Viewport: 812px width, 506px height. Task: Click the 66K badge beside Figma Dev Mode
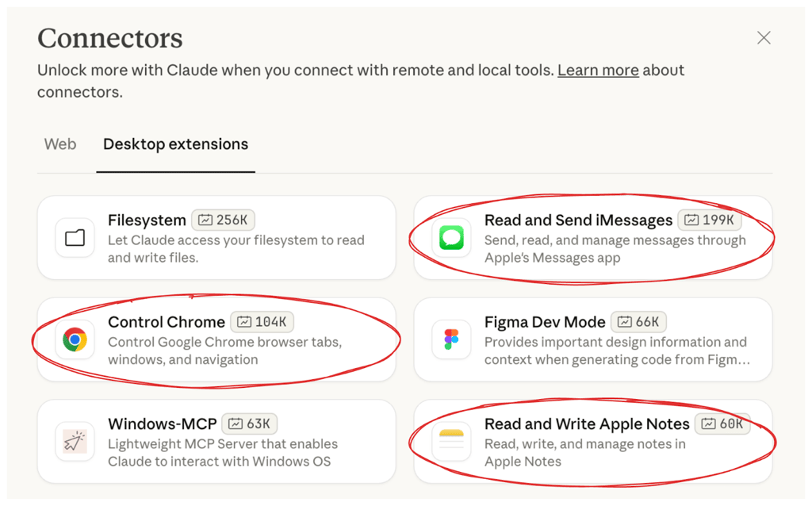click(x=638, y=322)
